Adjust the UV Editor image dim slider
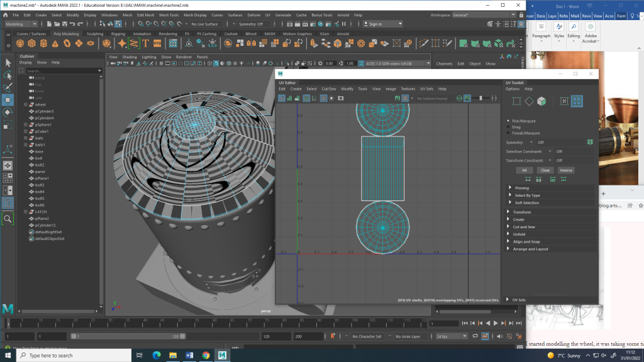This screenshot has height=362, width=644. (x=480, y=99)
